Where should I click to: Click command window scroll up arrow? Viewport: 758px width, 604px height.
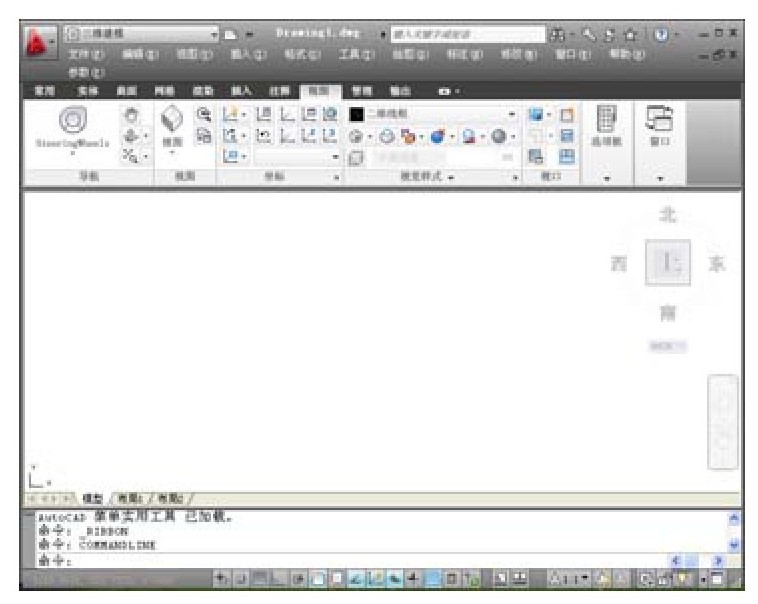(x=734, y=519)
